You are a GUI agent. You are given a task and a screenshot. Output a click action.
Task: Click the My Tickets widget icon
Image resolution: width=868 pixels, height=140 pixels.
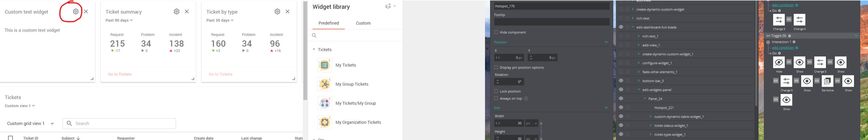pos(325,65)
